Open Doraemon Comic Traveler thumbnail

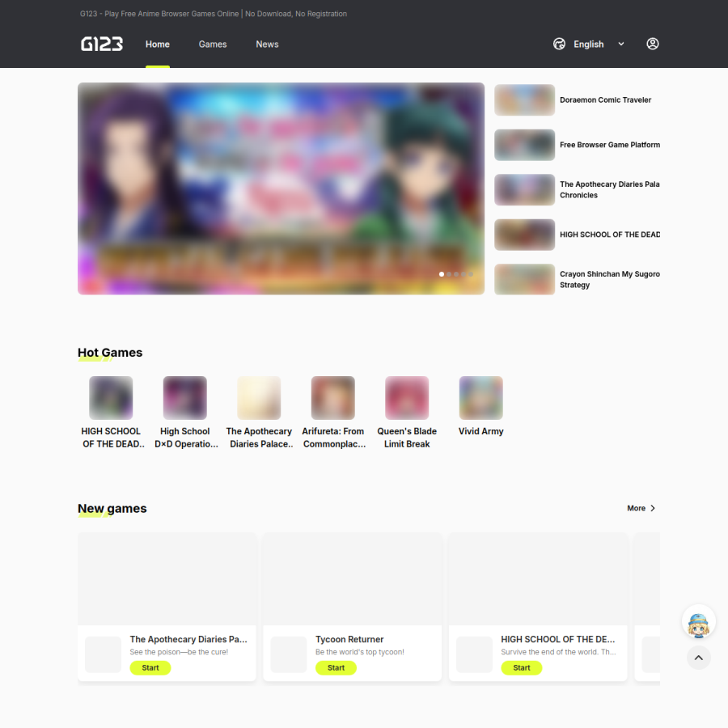524,99
